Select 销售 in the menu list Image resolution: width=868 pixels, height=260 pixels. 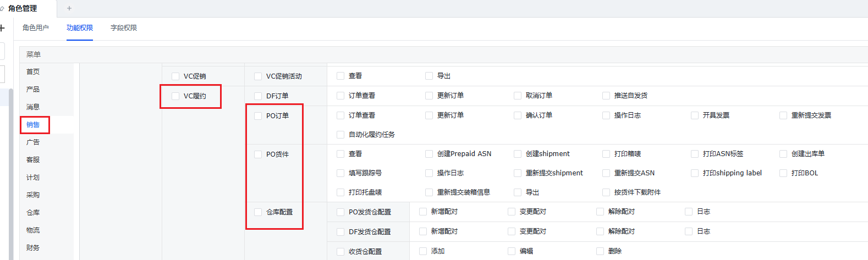33,125
